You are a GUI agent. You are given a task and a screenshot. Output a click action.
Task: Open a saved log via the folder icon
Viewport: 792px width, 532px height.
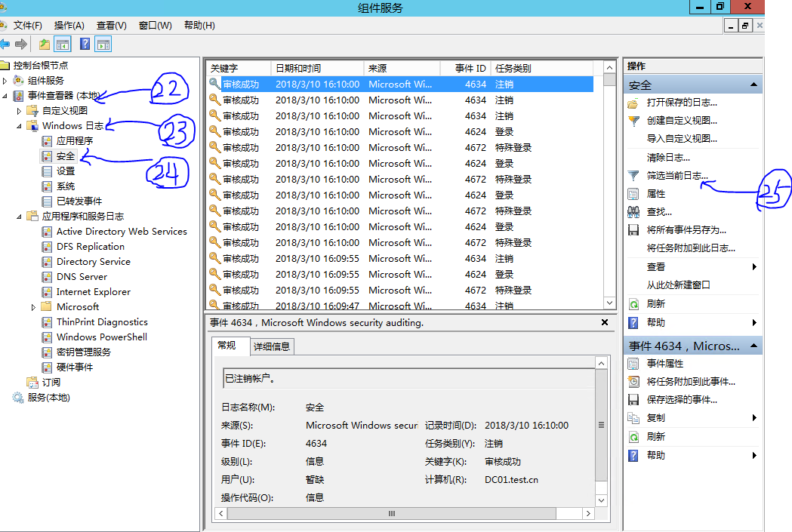(632, 103)
